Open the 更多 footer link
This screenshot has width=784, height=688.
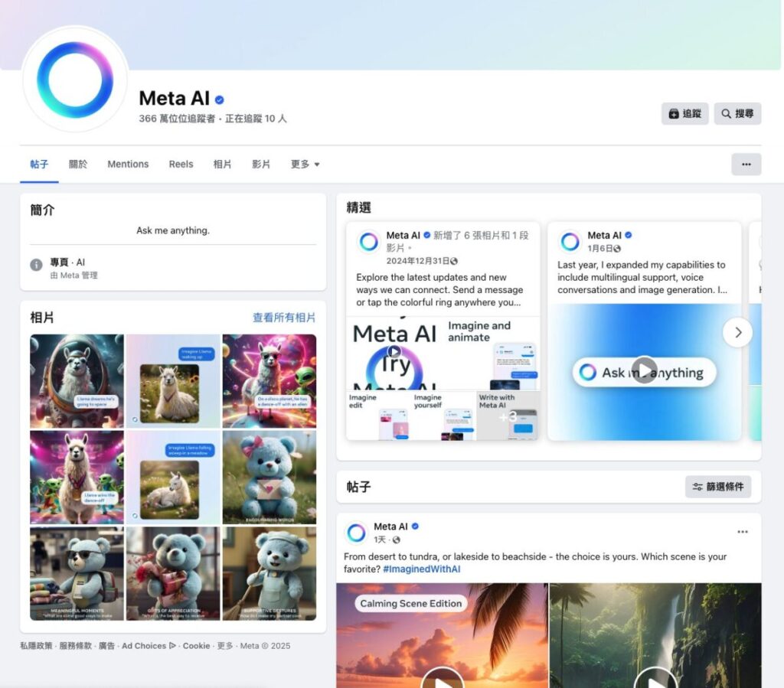point(225,646)
